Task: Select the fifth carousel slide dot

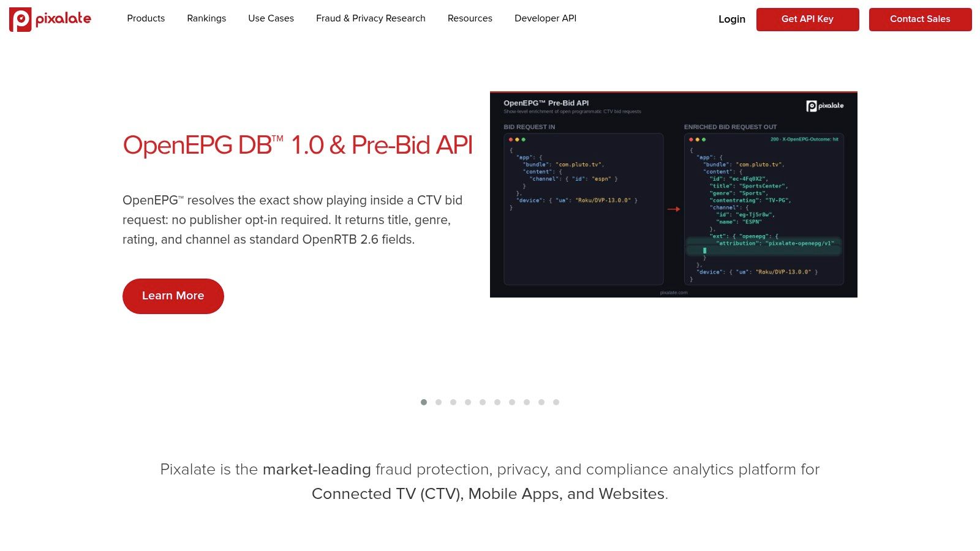Action: point(483,402)
